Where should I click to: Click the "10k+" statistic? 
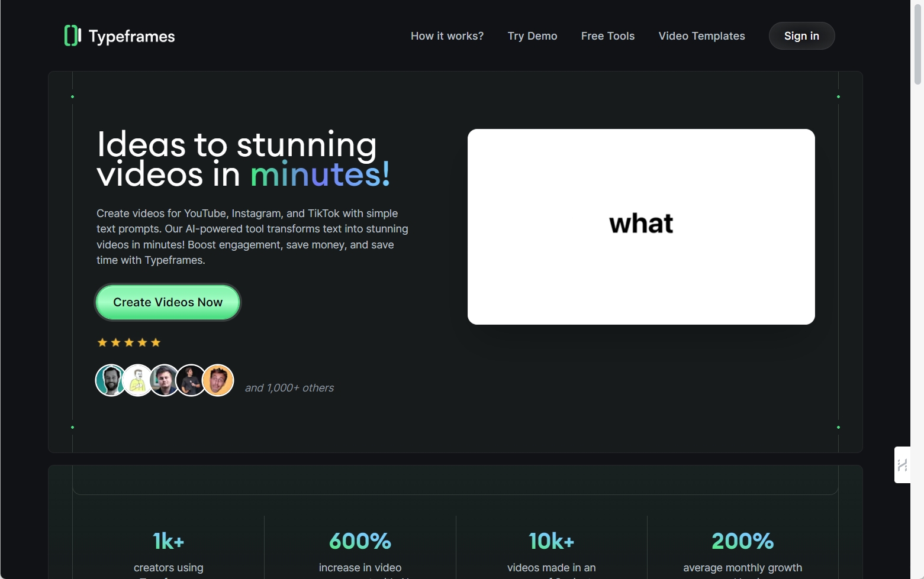551,541
